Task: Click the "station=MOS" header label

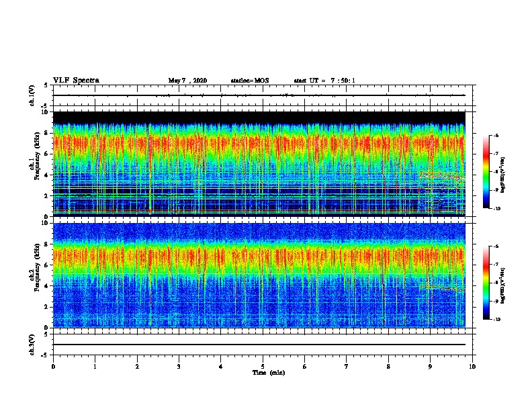Action: coord(250,81)
